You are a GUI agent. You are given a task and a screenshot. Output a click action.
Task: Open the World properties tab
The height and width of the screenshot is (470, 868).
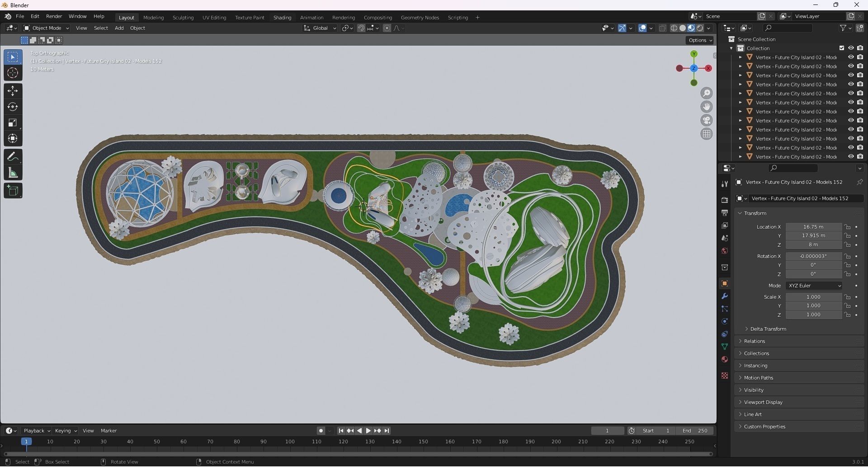[x=725, y=251]
